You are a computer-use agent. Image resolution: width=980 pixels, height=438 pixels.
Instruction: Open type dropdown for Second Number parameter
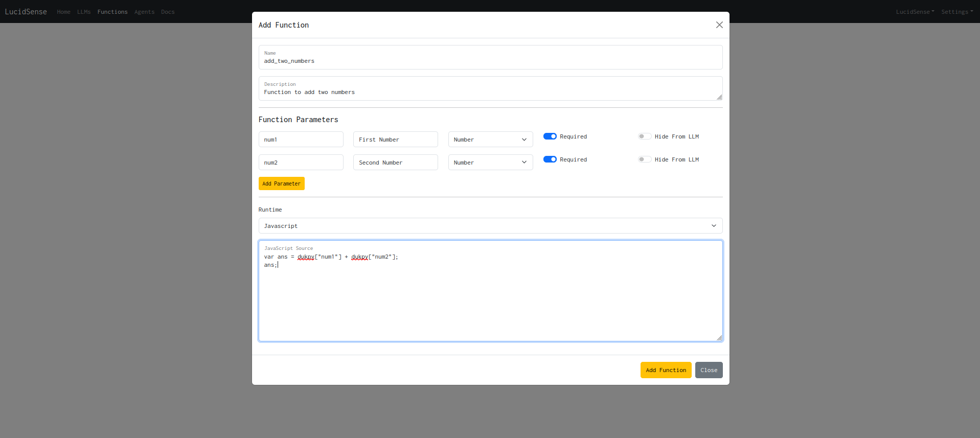tap(490, 163)
